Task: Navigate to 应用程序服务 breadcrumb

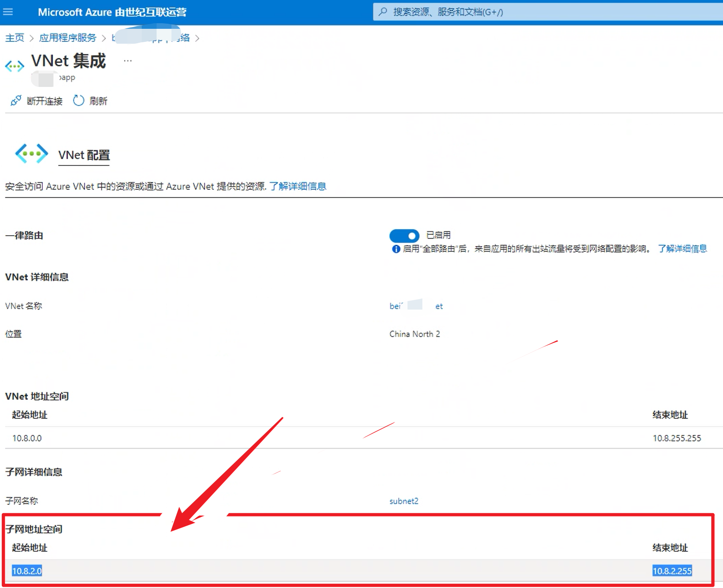Action: (x=67, y=38)
